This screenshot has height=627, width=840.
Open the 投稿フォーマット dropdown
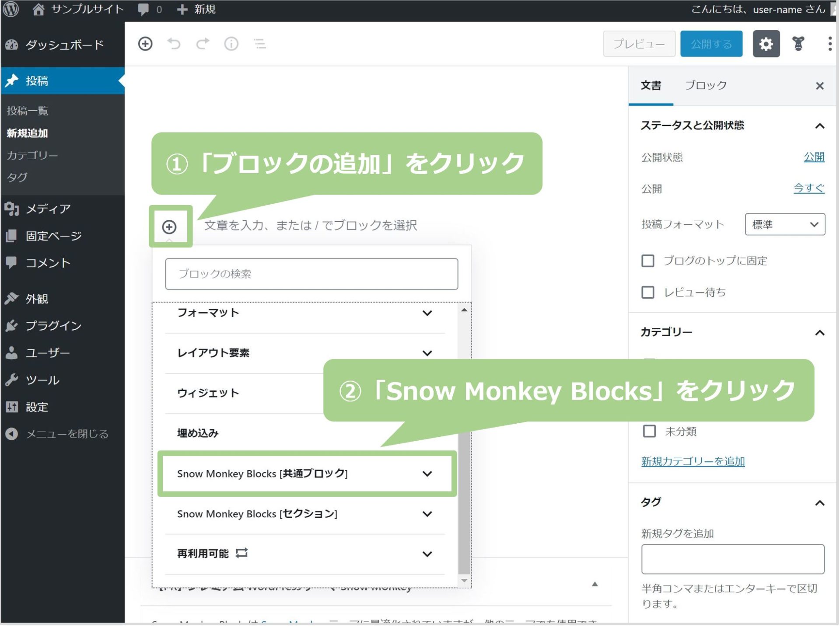784,224
